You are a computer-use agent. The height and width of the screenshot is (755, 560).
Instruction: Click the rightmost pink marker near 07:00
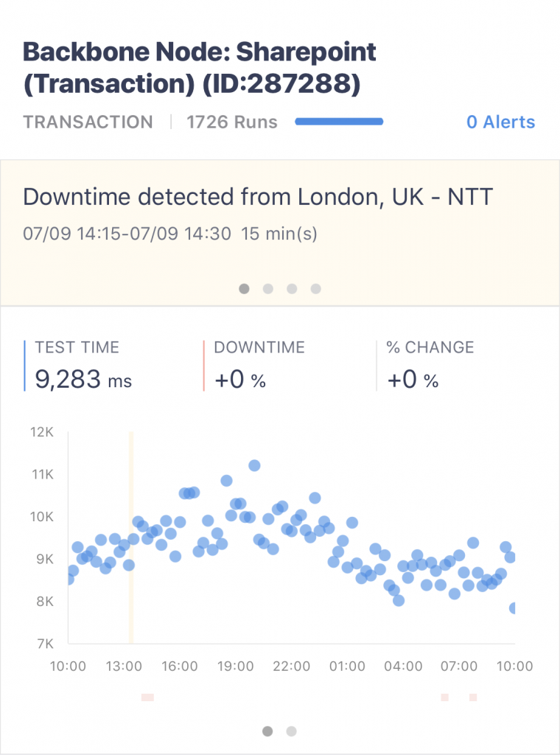point(473,697)
